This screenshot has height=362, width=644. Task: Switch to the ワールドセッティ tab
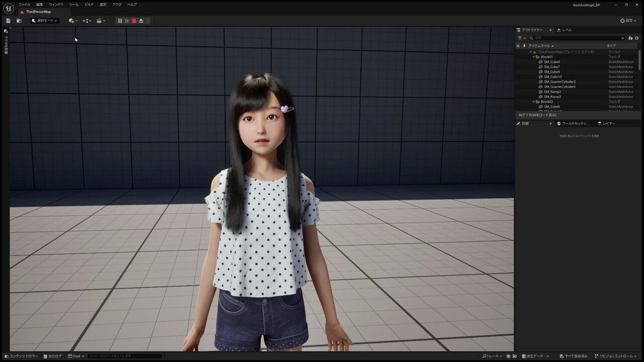(574, 123)
